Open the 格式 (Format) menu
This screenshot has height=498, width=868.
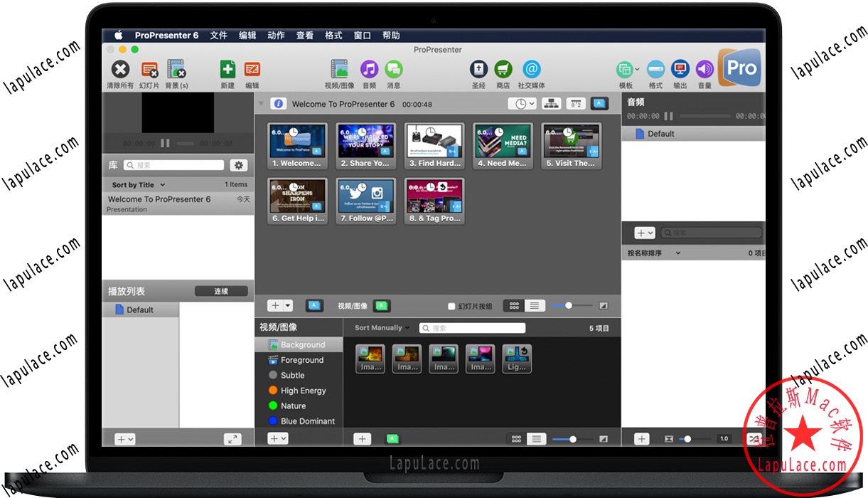pos(333,36)
